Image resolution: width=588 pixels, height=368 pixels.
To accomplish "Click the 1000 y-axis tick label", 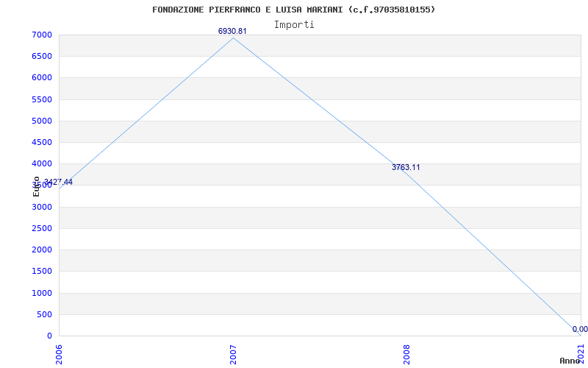I will click(41, 293).
